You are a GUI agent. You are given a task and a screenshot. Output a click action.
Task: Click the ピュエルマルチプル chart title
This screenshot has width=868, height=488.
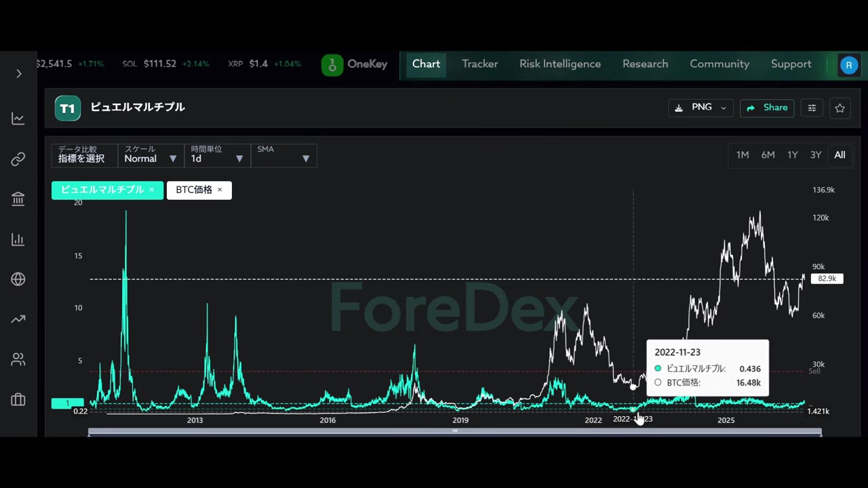tap(138, 107)
